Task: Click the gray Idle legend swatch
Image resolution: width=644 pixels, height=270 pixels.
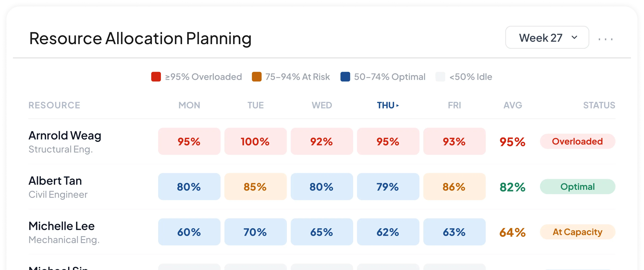Action: click(440, 77)
